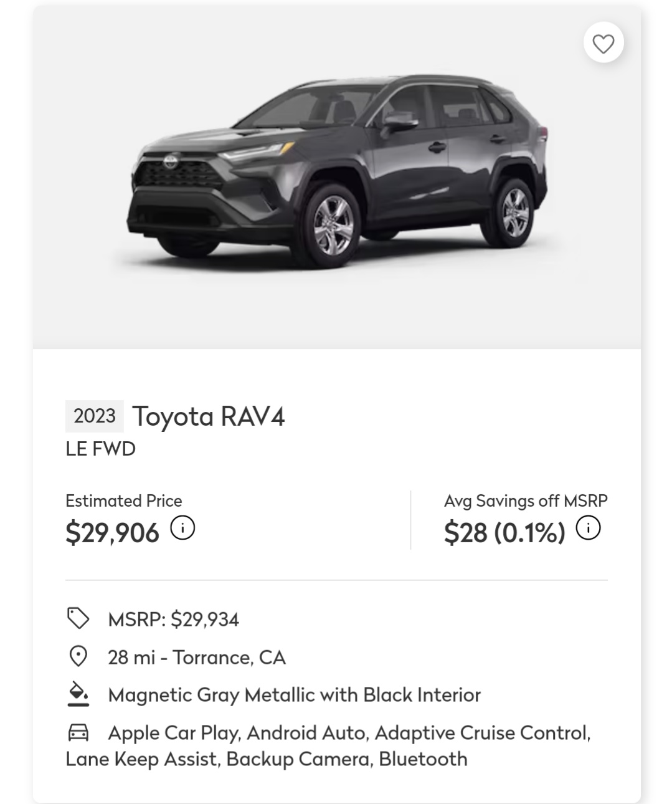Screen dimensions: 672x804
Task: Click the paint bucket color icon
Action: tap(78, 694)
